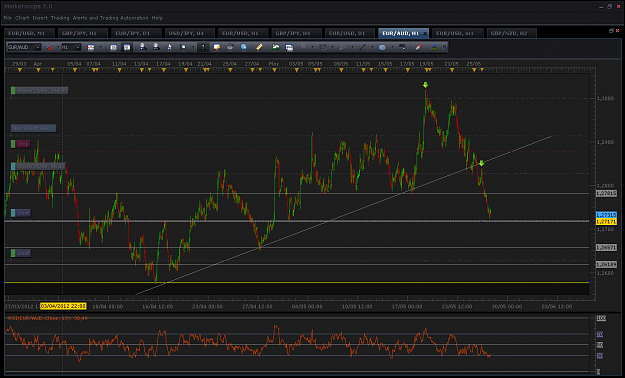The width and height of the screenshot is (625, 378).
Task: Switch to the EUR/JPY, D1 tab
Action: click(x=135, y=33)
